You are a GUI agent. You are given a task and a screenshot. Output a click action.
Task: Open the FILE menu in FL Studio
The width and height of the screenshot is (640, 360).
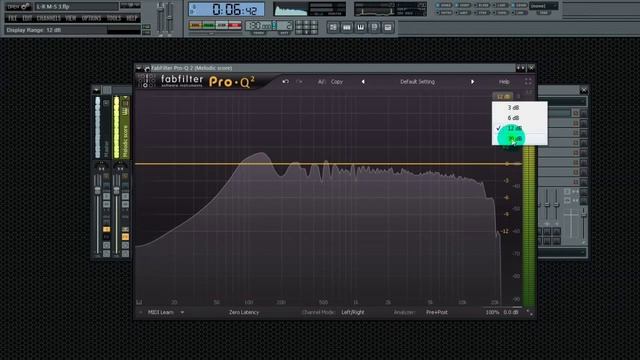coord(13,18)
